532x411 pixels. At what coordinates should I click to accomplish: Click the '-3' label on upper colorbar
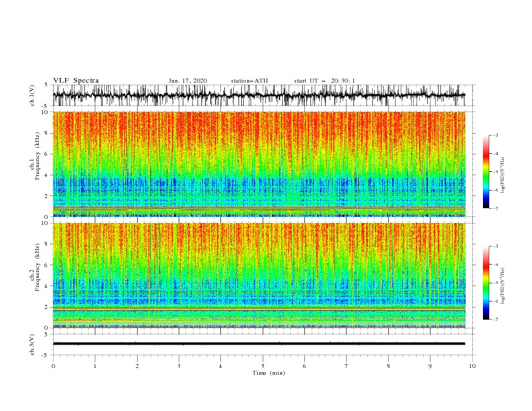click(x=495, y=135)
